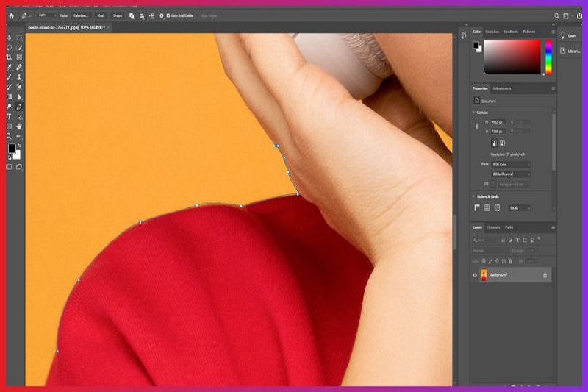Screen dimensions: 588x392
Task: Switch to the Adjustments tab
Action: click(x=502, y=88)
